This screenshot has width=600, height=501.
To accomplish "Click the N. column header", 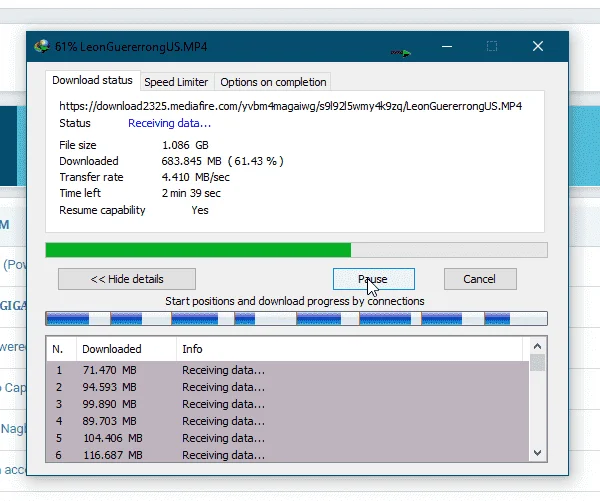I will (x=61, y=349).
